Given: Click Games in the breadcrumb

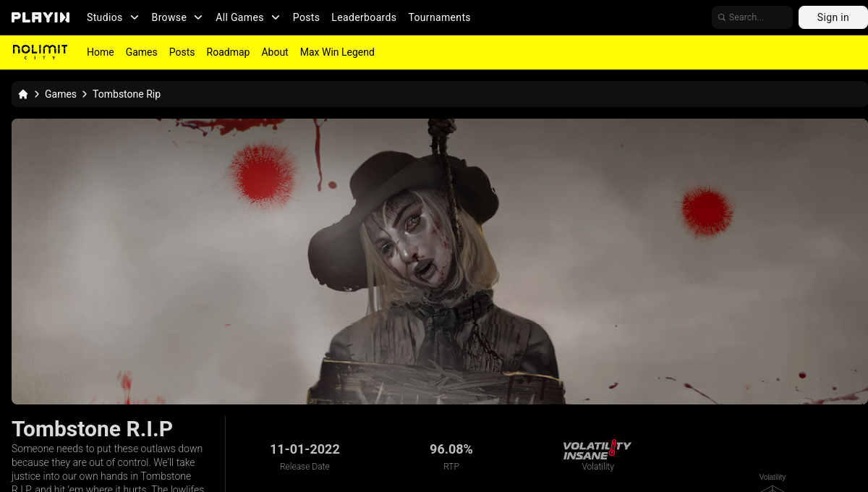Looking at the screenshot, I should pos(61,94).
